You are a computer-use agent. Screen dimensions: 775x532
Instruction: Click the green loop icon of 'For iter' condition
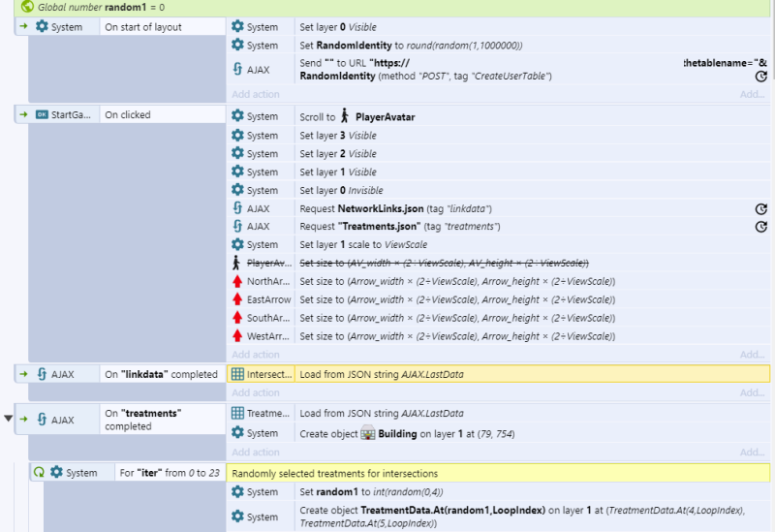(x=39, y=473)
